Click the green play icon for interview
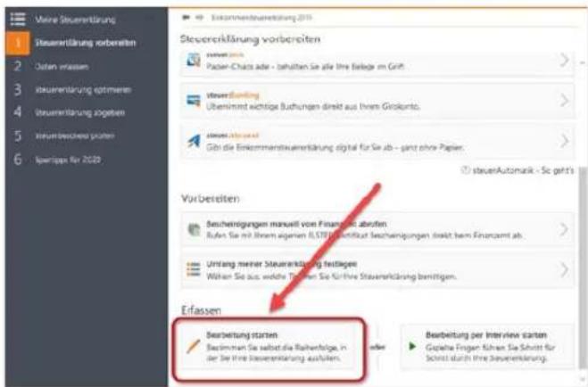This screenshot has height=387, width=588. [412, 346]
